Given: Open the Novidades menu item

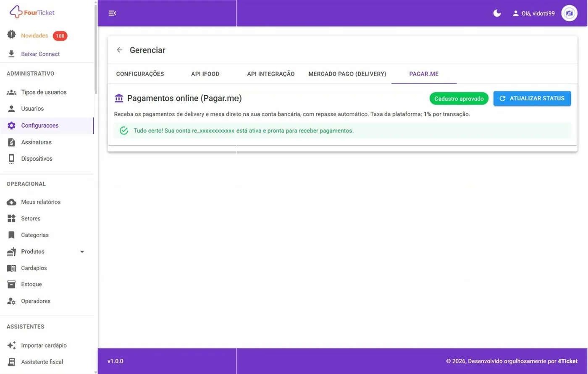Looking at the screenshot, I should point(35,36).
